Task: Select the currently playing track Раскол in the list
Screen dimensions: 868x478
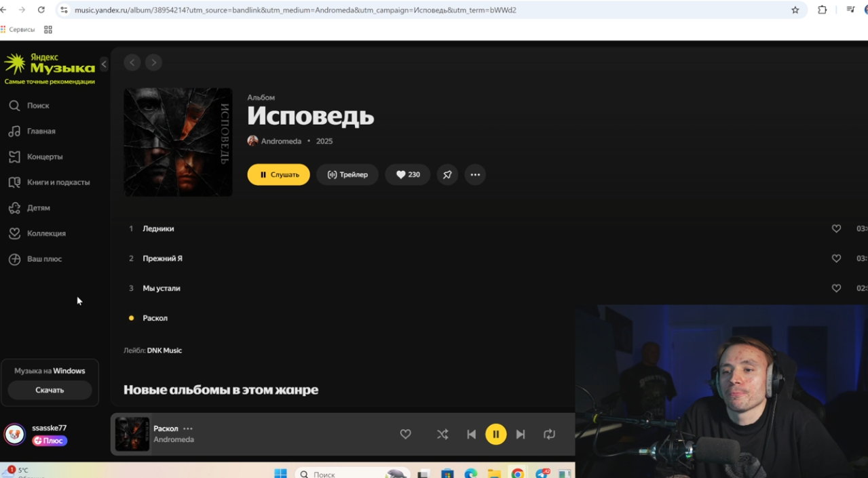Action: pos(155,318)
